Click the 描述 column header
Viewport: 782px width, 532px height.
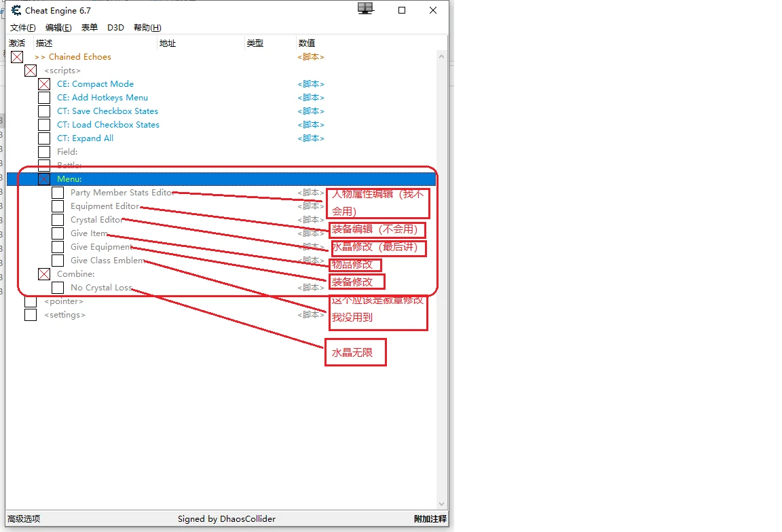44,43
